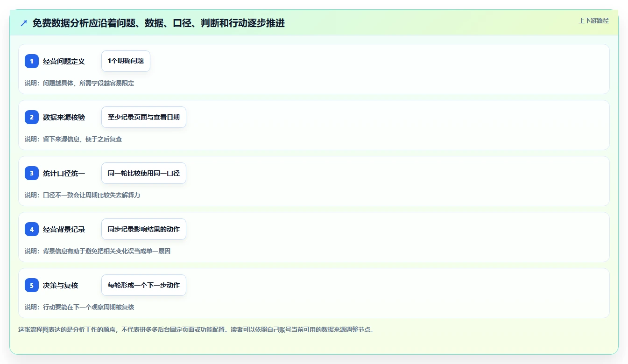The height and width of the screenshot is (364, 628).
Task: Click note 说明：行动要能在下一个观察周期被复核
Action: [x=79, y=307]
